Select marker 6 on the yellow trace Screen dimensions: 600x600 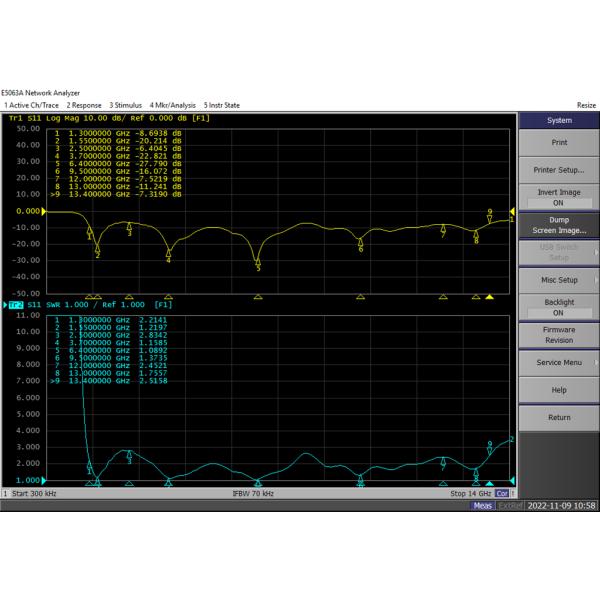(x=361, y=244)
